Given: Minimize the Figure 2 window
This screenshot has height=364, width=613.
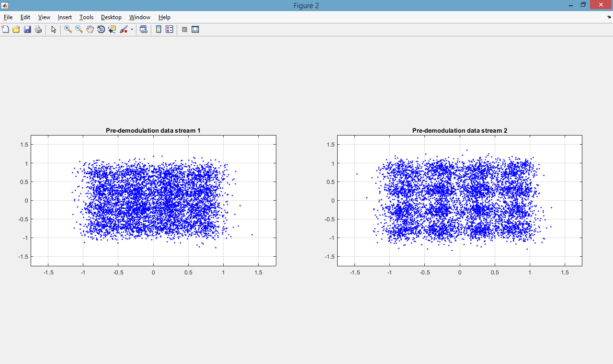Looking at the screenshot, I should pyautogui.click(x=571, y=5).
